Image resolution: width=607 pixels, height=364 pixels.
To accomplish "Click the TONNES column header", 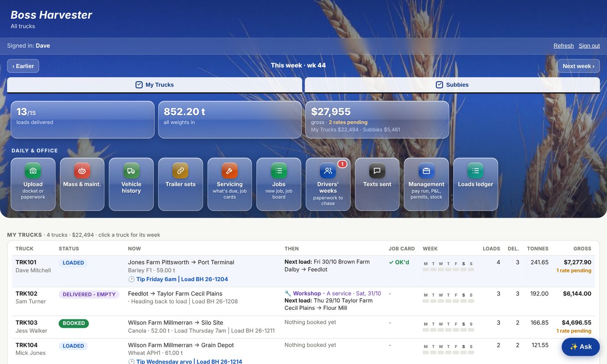I will tap(538, 249).
